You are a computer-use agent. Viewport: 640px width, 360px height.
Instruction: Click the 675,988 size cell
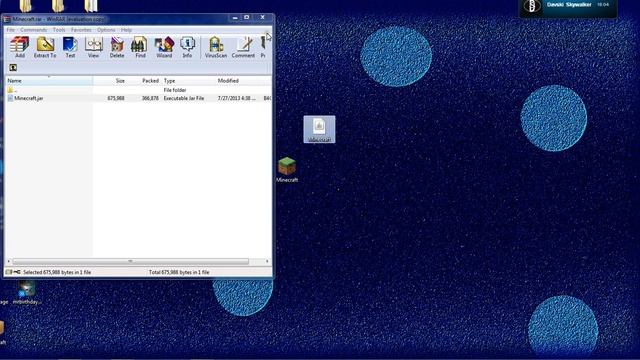pyautogui.click(x=116, y=98)
